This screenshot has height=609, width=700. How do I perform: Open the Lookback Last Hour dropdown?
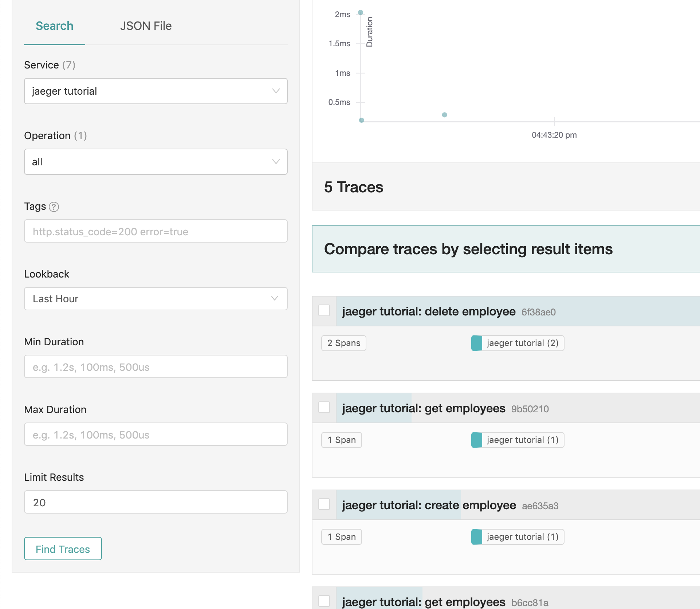pos(156,299)
